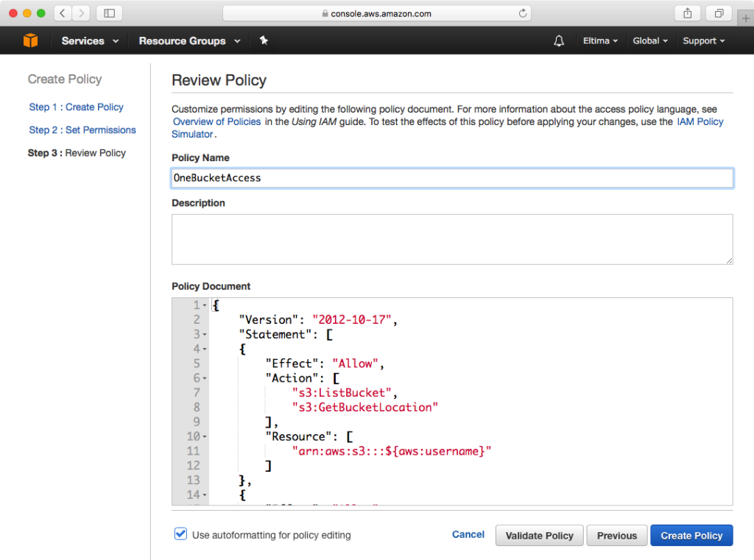Go to Step 2 : Set Permissions

[82, 130]
